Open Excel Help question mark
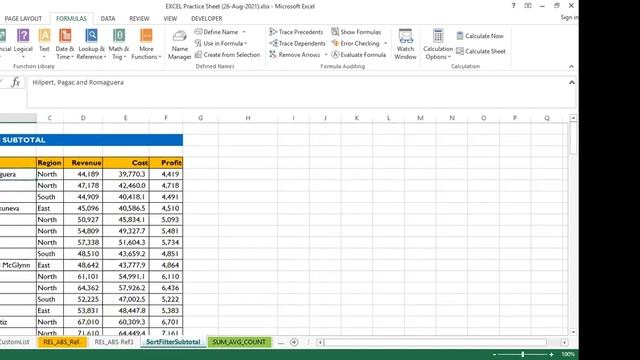Screen dimensions: 640x360 point(513,6)
